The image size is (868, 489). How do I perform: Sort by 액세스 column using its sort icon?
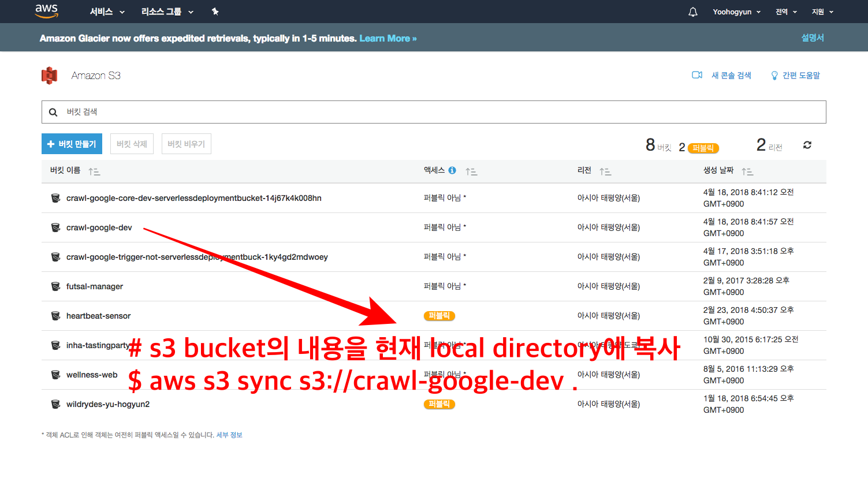[x=471, y=171]
